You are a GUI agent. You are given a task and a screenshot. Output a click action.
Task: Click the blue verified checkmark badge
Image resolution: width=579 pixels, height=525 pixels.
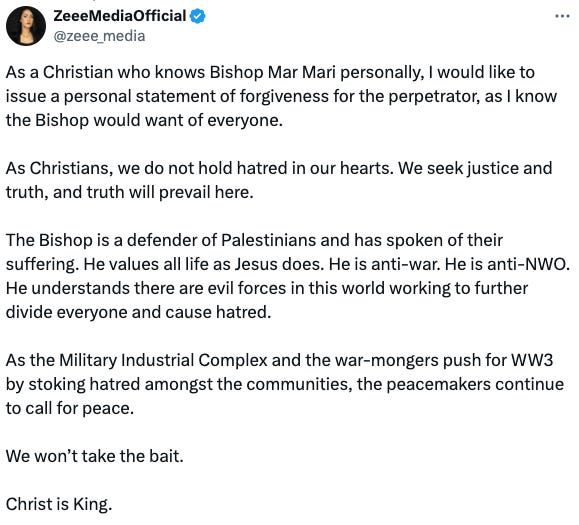coord(198,16)
